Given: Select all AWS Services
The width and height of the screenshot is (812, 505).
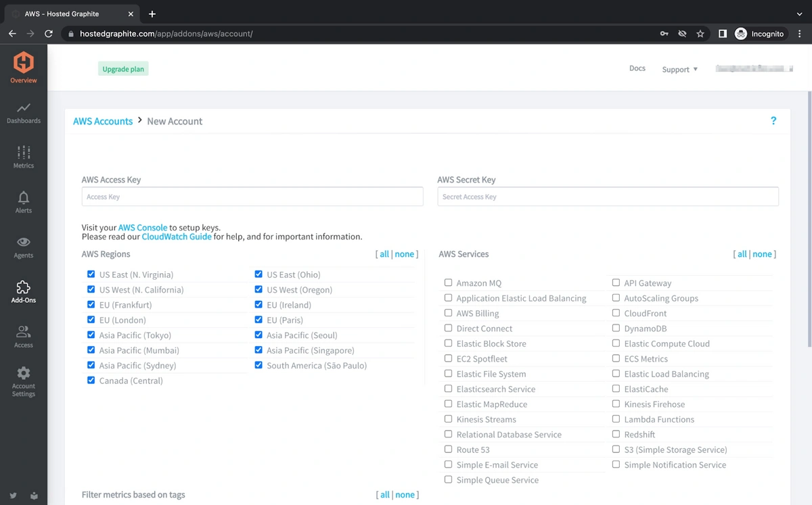Looking at the screenshot, I should point(742,254).
